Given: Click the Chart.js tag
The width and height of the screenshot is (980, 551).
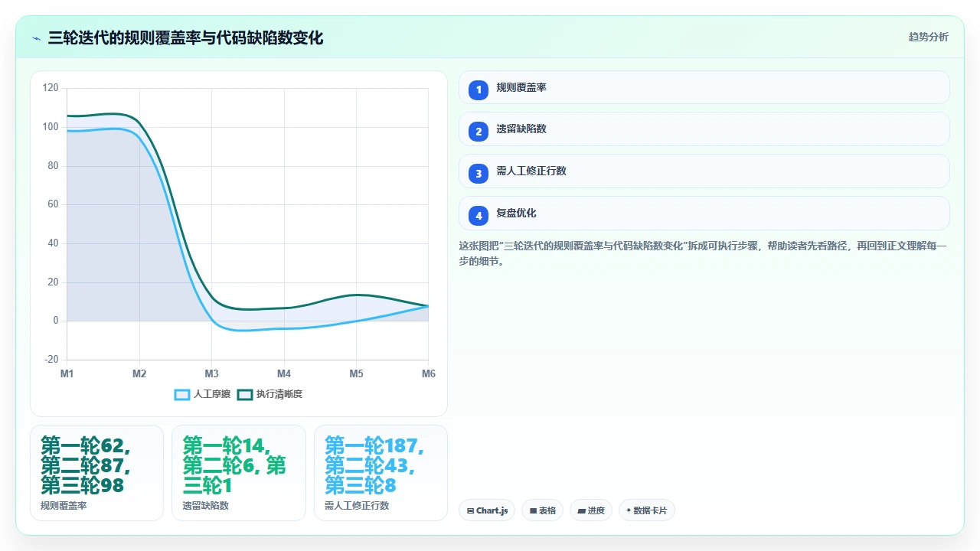Looking at the screenshot, I should [487, 510].
